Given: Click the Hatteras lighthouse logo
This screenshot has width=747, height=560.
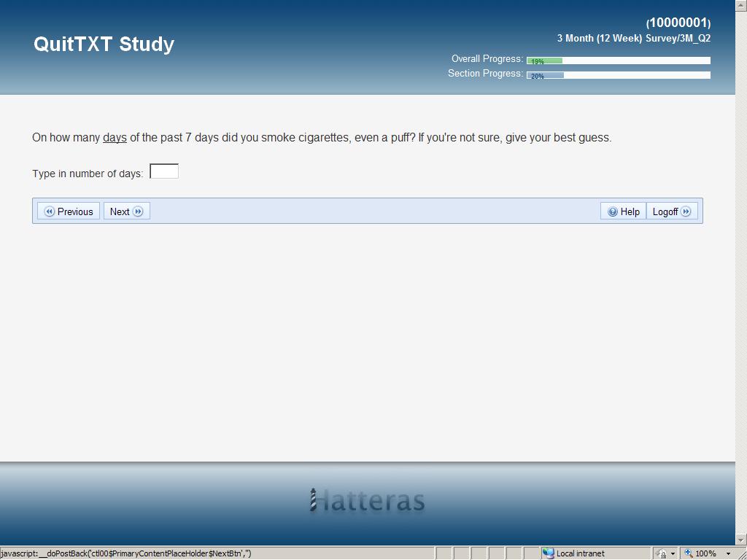Looking at the screenshot, I should tap(313, 500).
